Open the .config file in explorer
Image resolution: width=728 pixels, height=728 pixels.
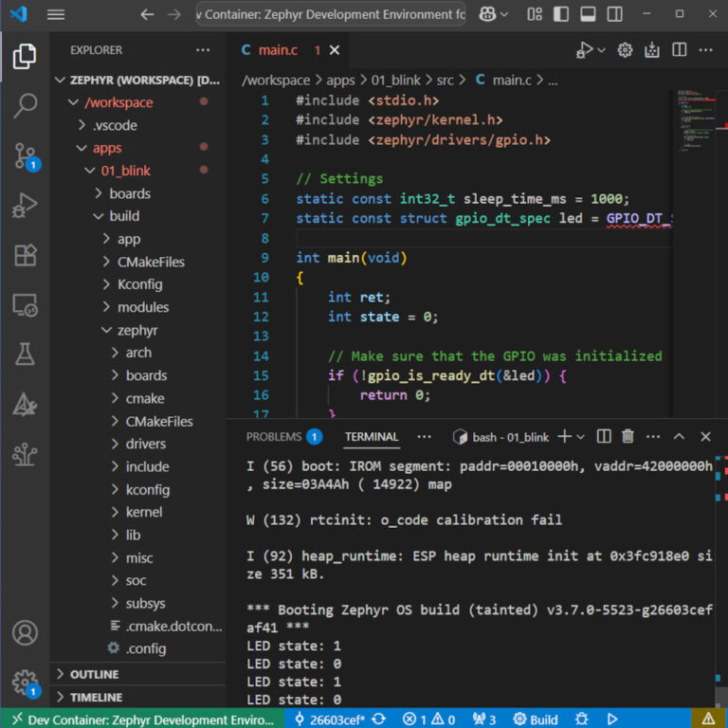(x=145, y=648)
